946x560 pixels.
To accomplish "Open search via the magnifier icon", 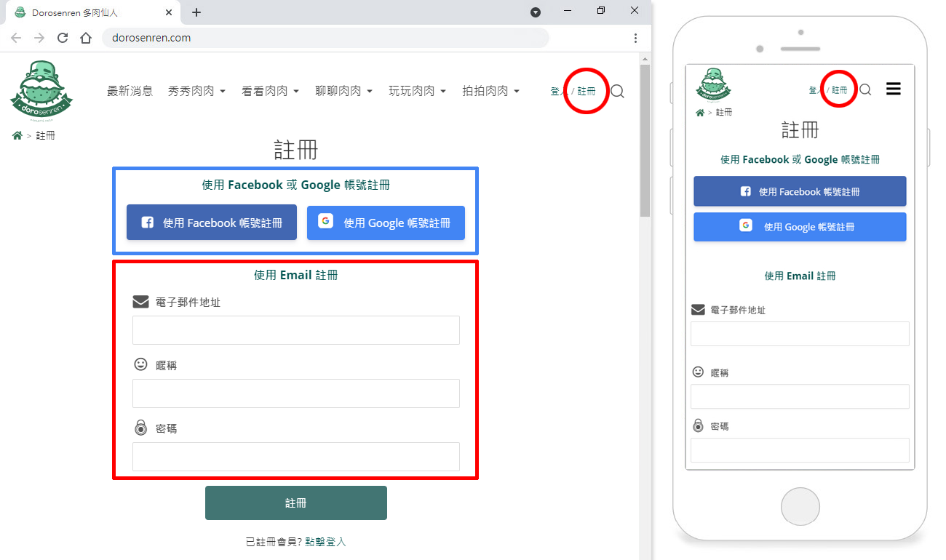I will pyautogui.click(x=617, y=91).
